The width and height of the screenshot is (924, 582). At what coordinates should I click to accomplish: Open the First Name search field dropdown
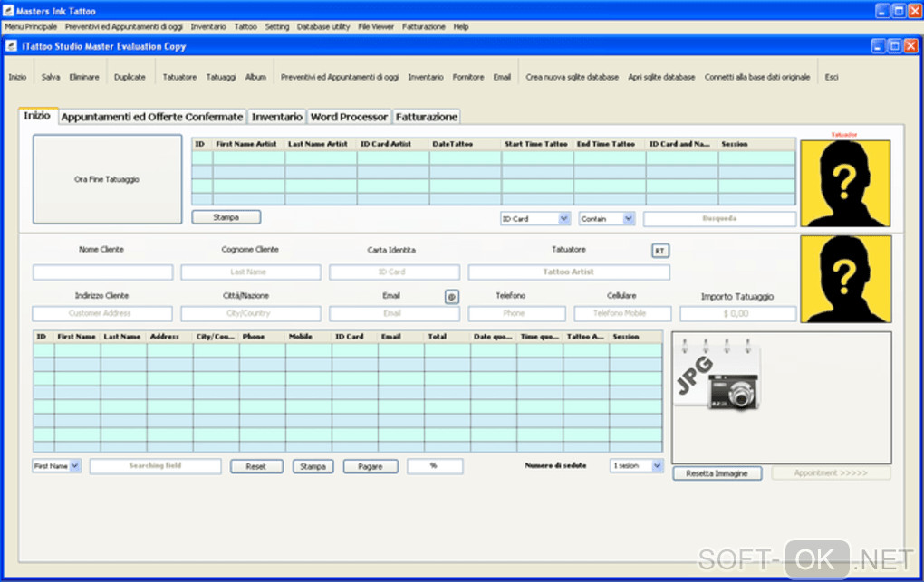point(74,466)
